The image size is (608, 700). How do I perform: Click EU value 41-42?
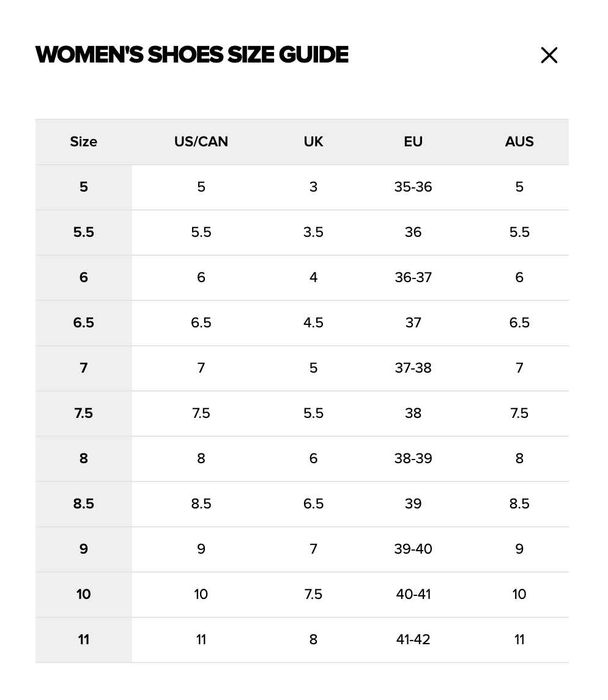click(413, 640)
